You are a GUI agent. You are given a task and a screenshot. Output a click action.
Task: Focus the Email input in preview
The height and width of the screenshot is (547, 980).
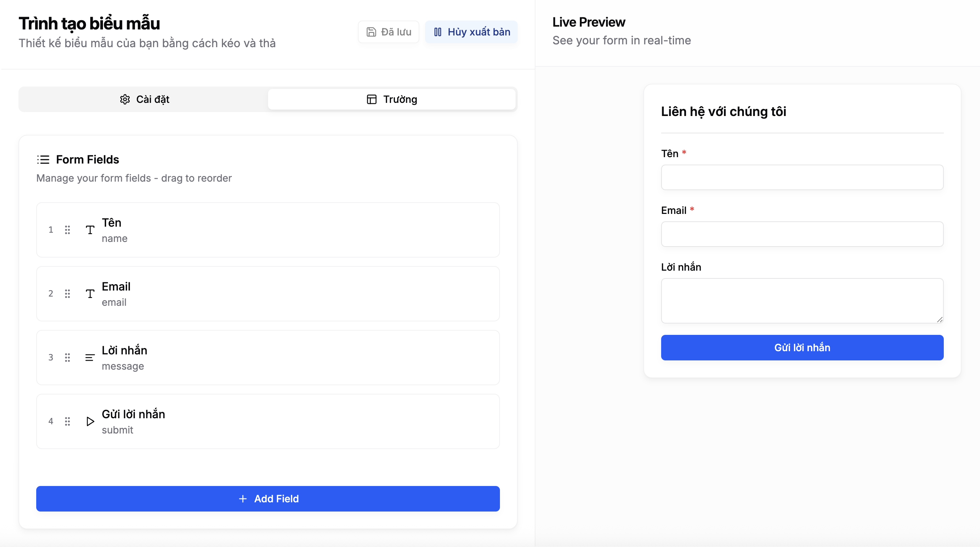(x=802, y=234)
